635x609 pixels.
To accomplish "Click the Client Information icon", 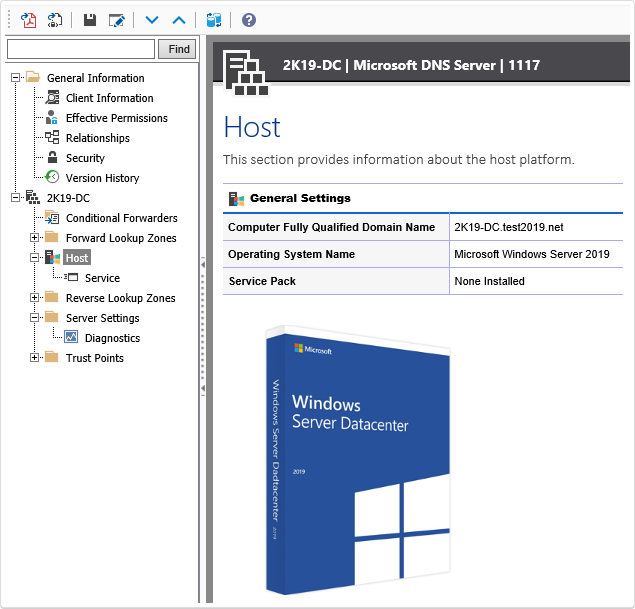I will tap(52, 98).
